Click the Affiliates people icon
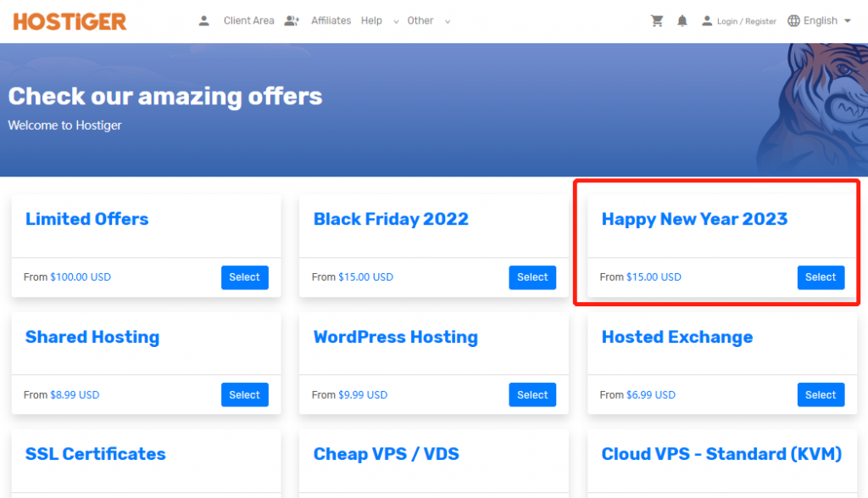This screenshot has height=498, width=868. tap(292, 21)
